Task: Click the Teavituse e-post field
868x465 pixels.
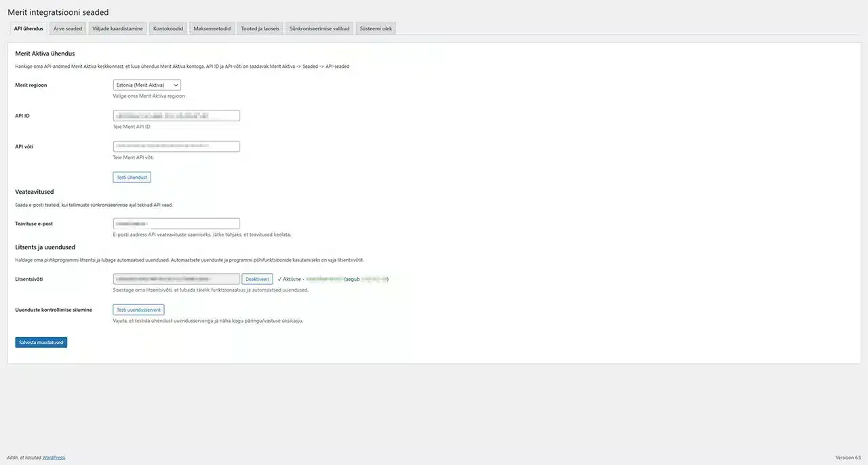Action: tap(176, 224)
